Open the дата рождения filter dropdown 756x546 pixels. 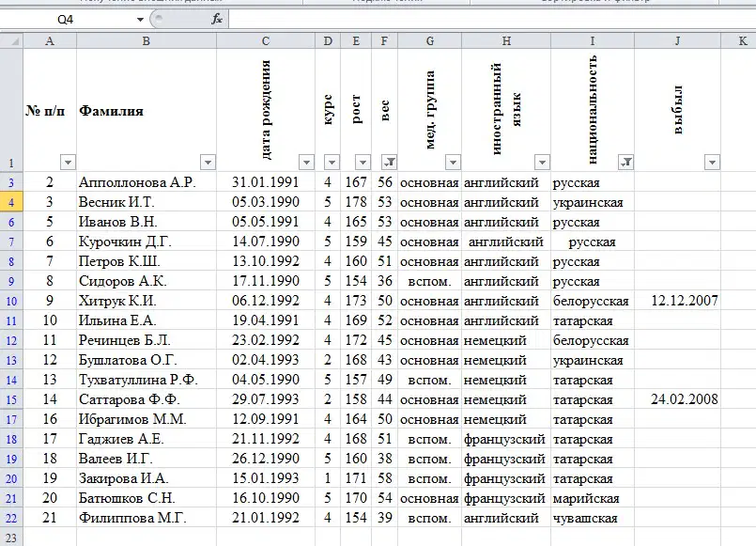coord(307,162)
